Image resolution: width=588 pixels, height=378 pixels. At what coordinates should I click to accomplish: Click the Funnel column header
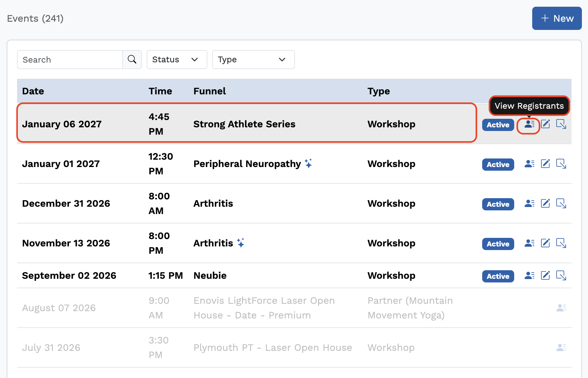210,91
